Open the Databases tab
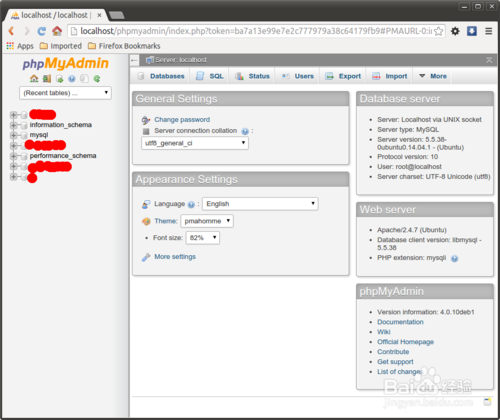The height and width of the screenshot is (420, 500). click(161, 76)
